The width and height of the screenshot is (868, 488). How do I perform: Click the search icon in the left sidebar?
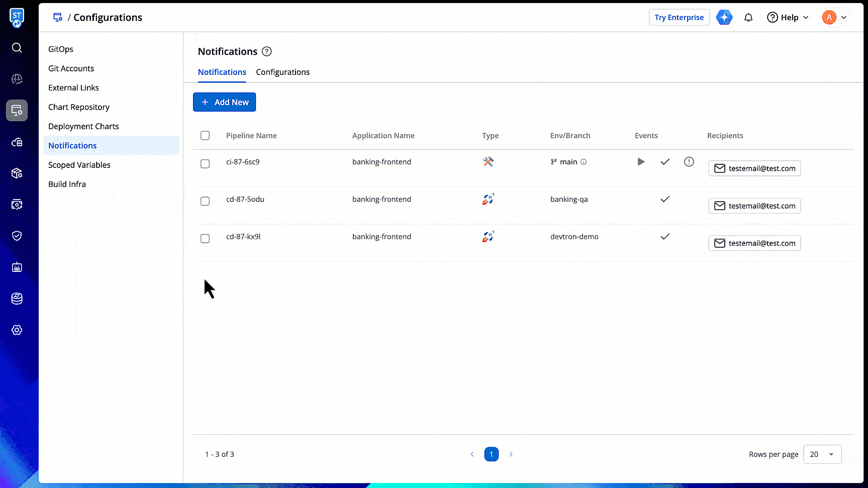tap(17, 48)
